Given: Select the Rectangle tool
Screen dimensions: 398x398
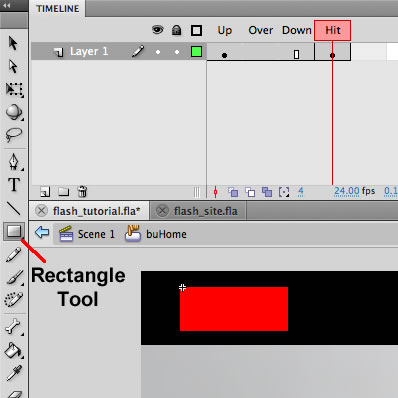Looking at the screenshot, I should [14, 231].
